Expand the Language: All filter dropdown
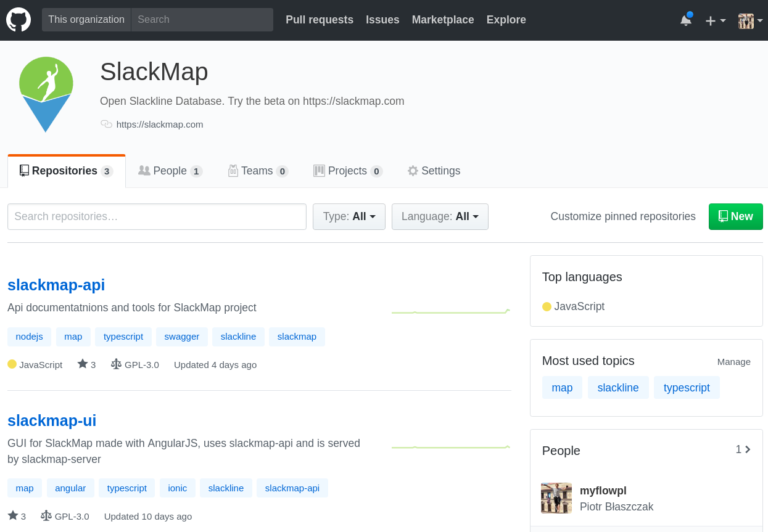 (x=440, y=216)
